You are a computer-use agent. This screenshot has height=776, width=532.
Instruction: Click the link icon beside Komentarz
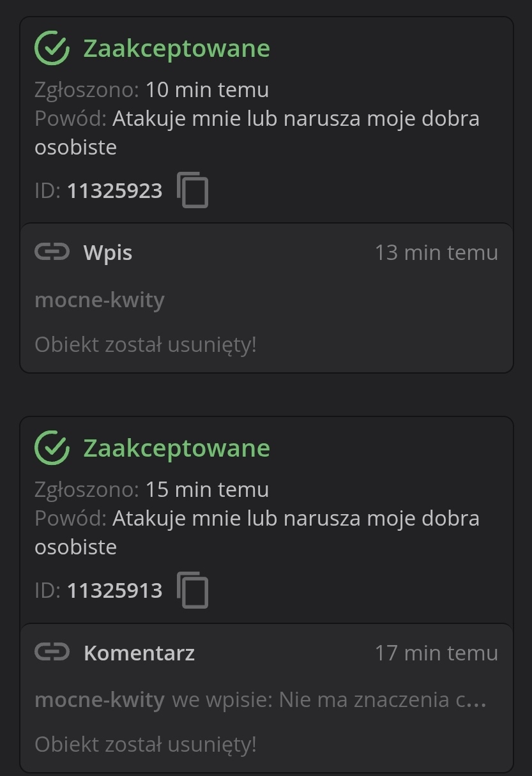coord(52,652)
